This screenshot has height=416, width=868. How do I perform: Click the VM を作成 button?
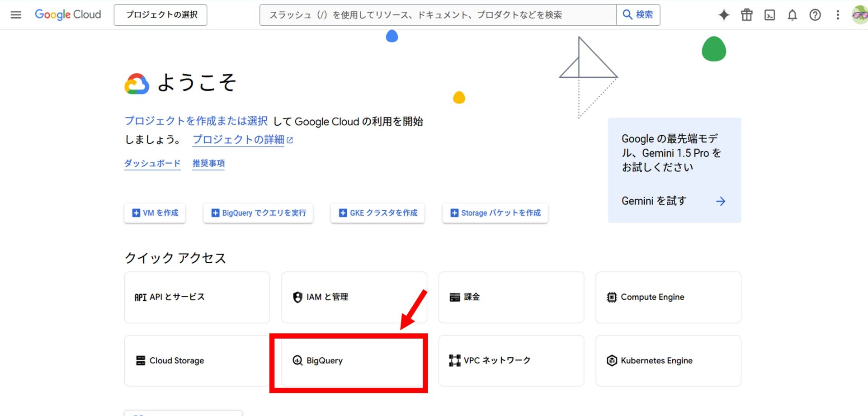[x=155, y=213]
